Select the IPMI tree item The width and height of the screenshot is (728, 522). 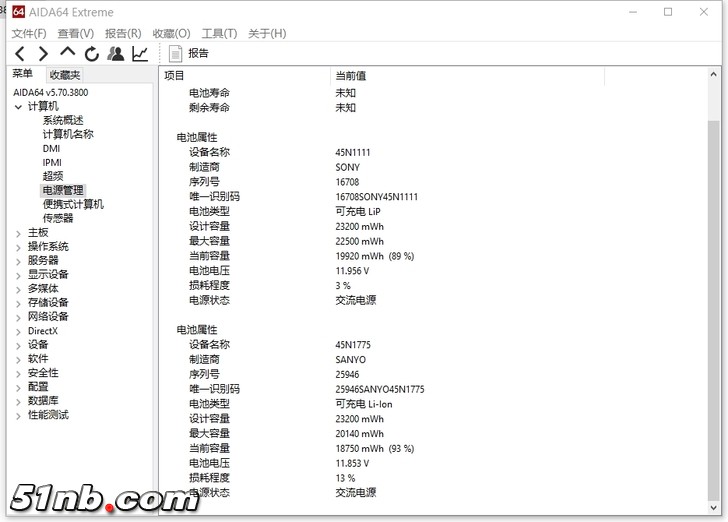click(x=52, y=163)
